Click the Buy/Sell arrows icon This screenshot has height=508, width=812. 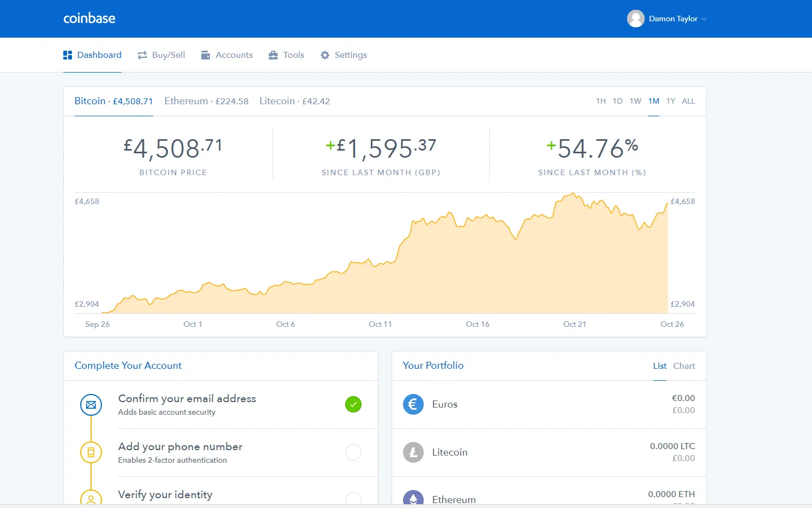[x=142, y=55]
